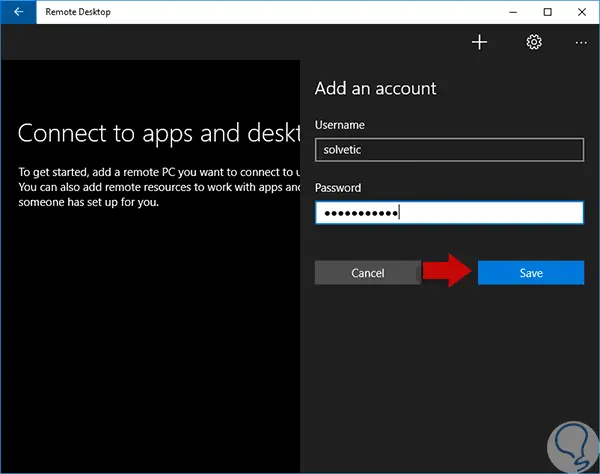The image size is (600, 474).
Task: Go back using the arrow button
Action: pyautogui.click(x=18, y=12)
